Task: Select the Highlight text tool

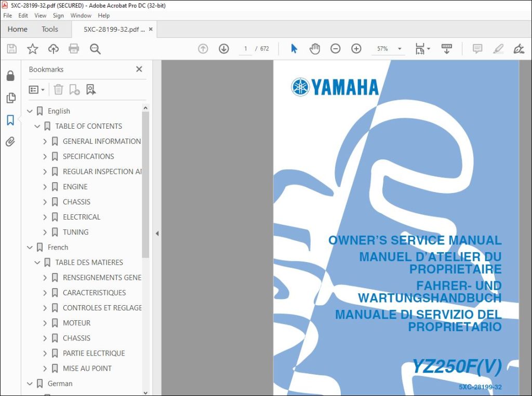Action: [x=498, y=49]
